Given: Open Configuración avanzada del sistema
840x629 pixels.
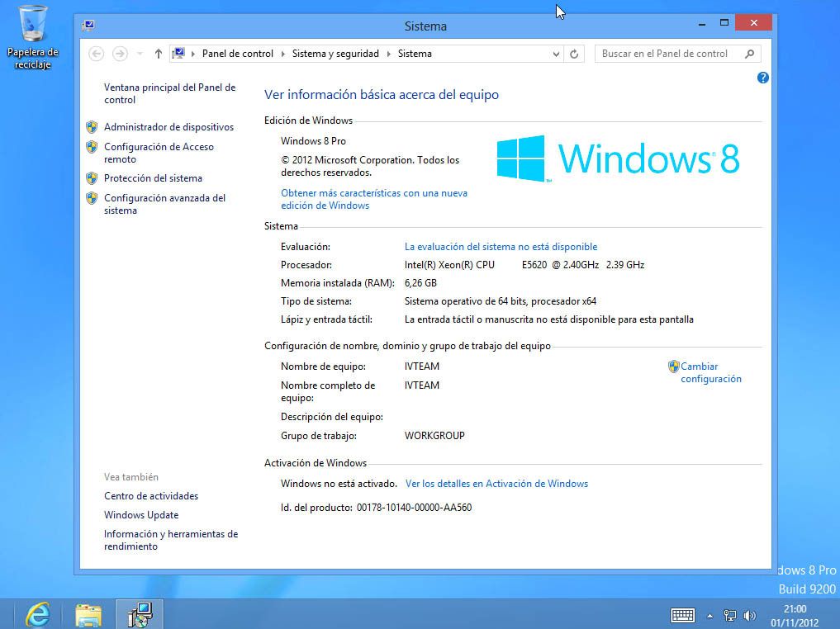Looking at the screenshot, I should pyautogui.click(x=164, y=204).
